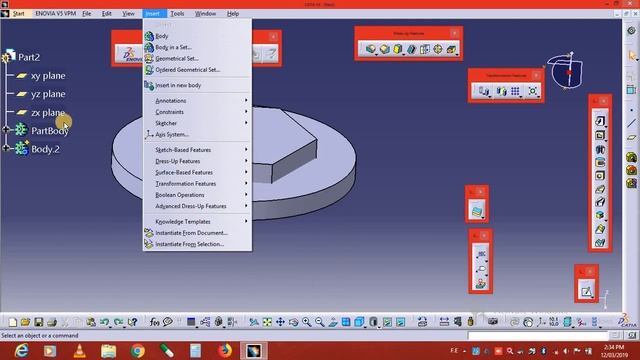
Task: Open the Formula f(x) tool
Action: coord(154,322)
